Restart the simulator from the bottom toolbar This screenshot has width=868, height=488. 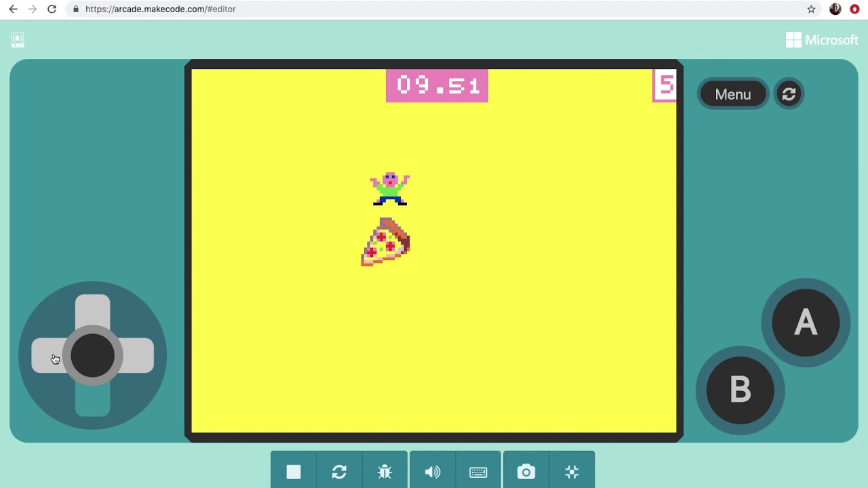click(x=339, y=471)
